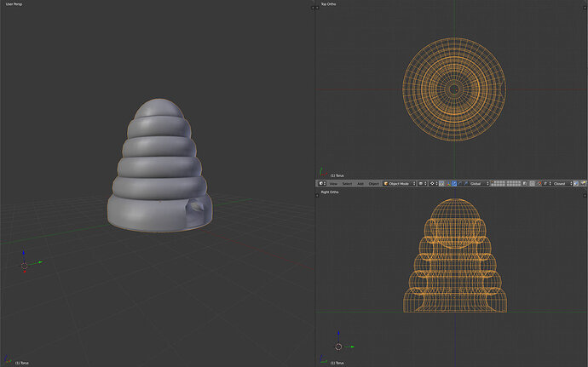Toggle manipulate center points icon
Viewport: 588px width, 367px height.
441,183
